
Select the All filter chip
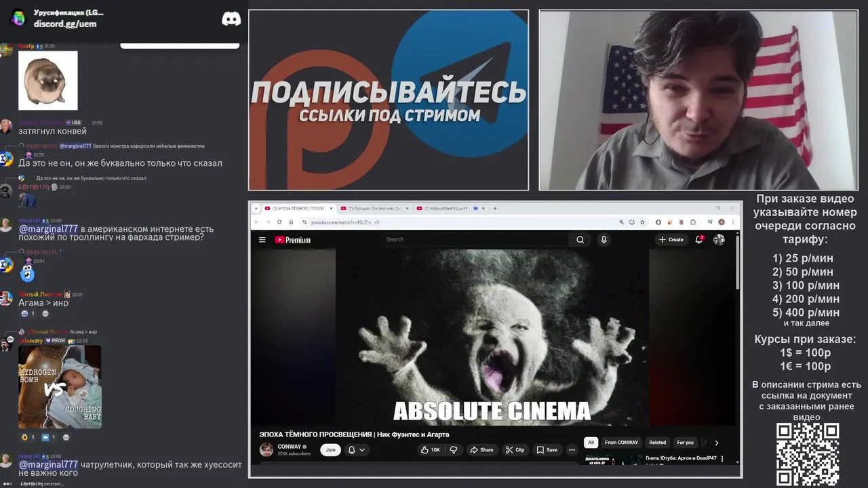point(591,443)
